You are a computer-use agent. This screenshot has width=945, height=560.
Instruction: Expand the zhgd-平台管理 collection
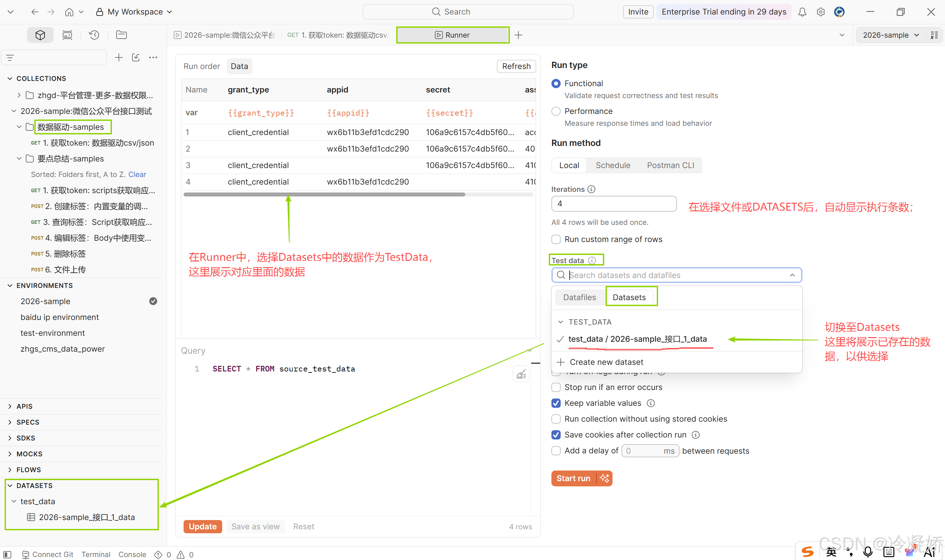click(19, 95)
